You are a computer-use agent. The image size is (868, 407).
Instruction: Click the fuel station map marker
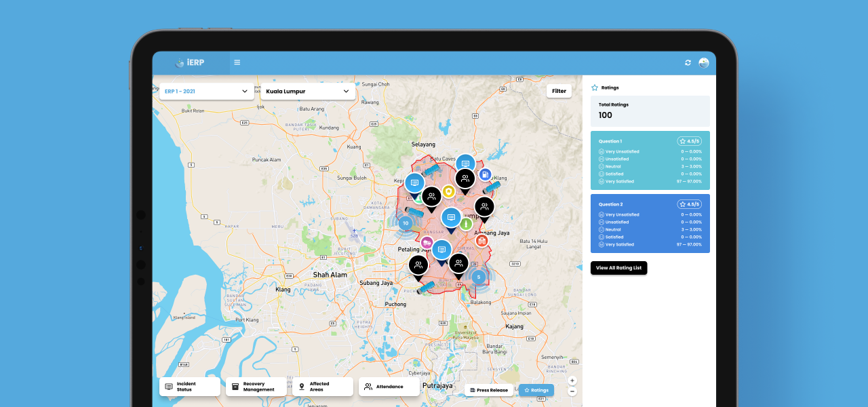(x=485, y=175)
